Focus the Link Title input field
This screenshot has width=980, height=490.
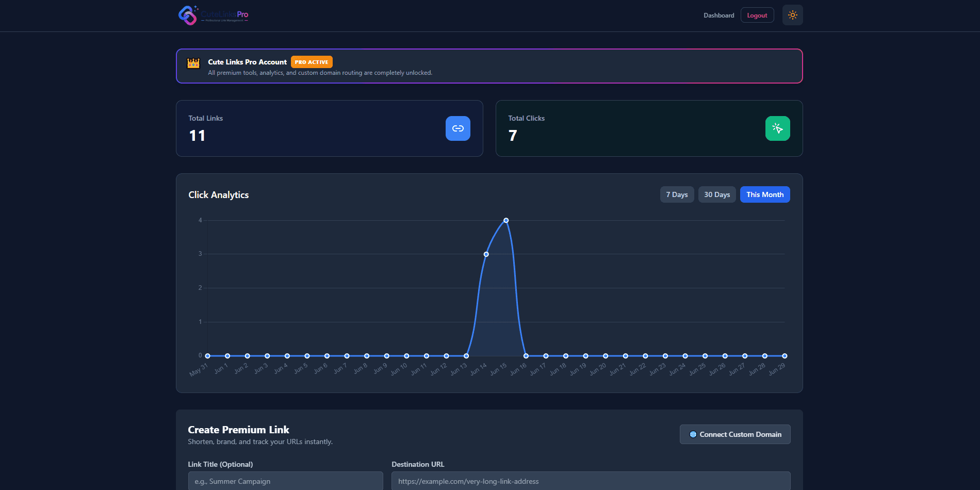(286, 481)
